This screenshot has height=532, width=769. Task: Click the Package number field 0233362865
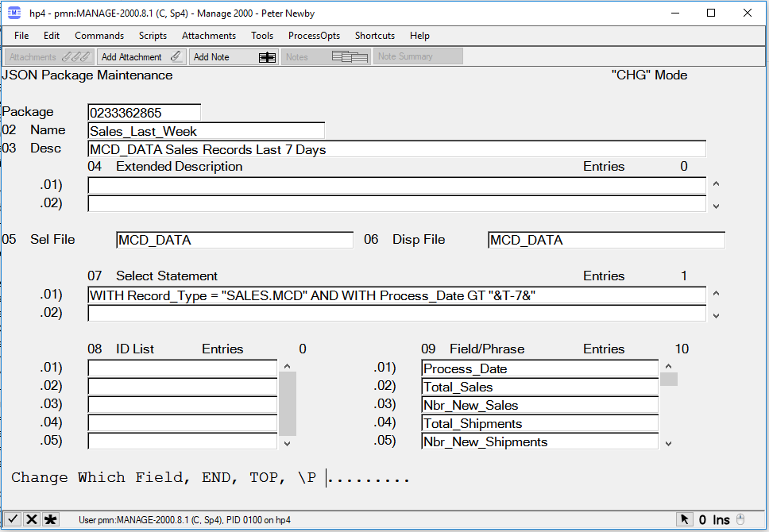145,112
